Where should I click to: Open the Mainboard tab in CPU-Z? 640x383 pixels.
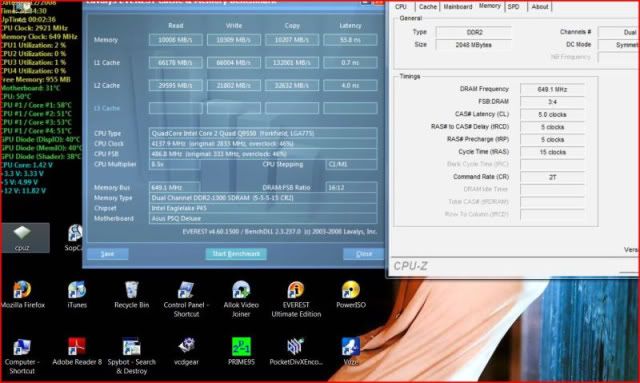(458, 7)
